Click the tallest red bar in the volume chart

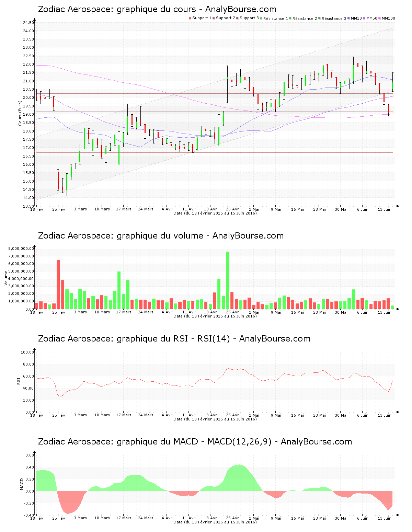[x=58, y=285]
